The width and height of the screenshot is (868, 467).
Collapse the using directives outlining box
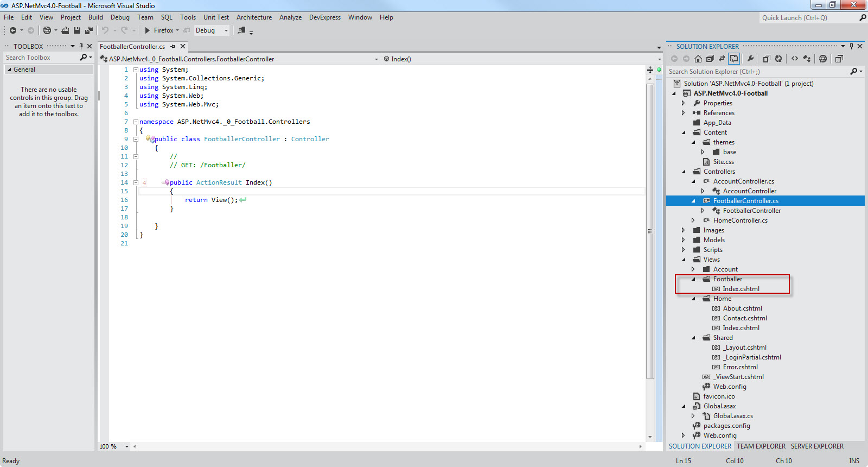(136, 70)
